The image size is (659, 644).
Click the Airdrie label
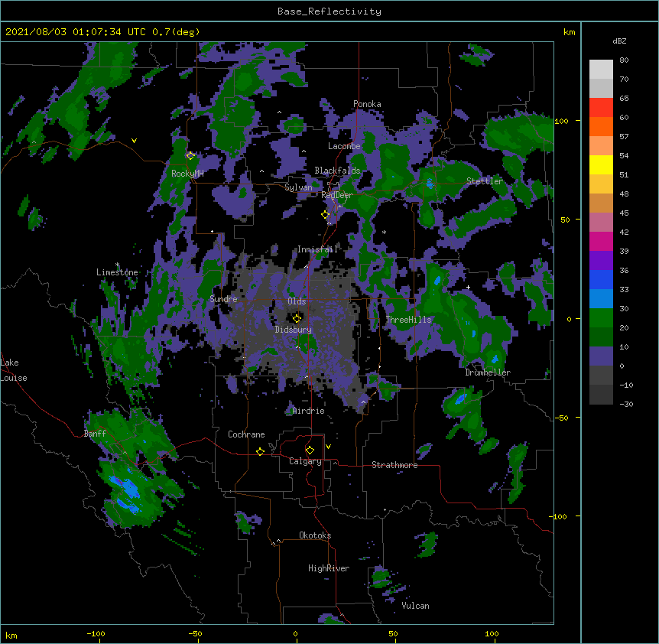pos(308,411)
